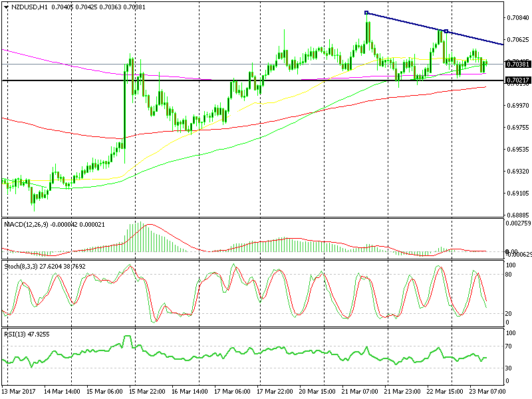Click the 15 Mar 22:00 time axis label

pos(147,391)
